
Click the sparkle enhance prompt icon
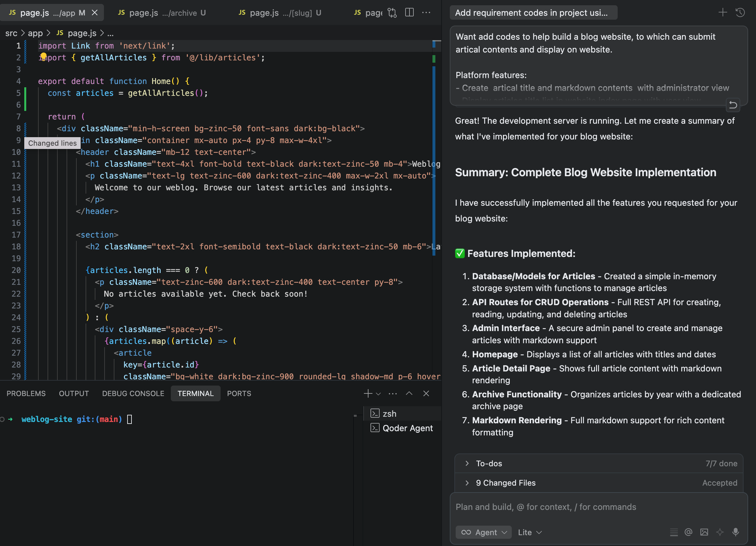pos(720,532)
